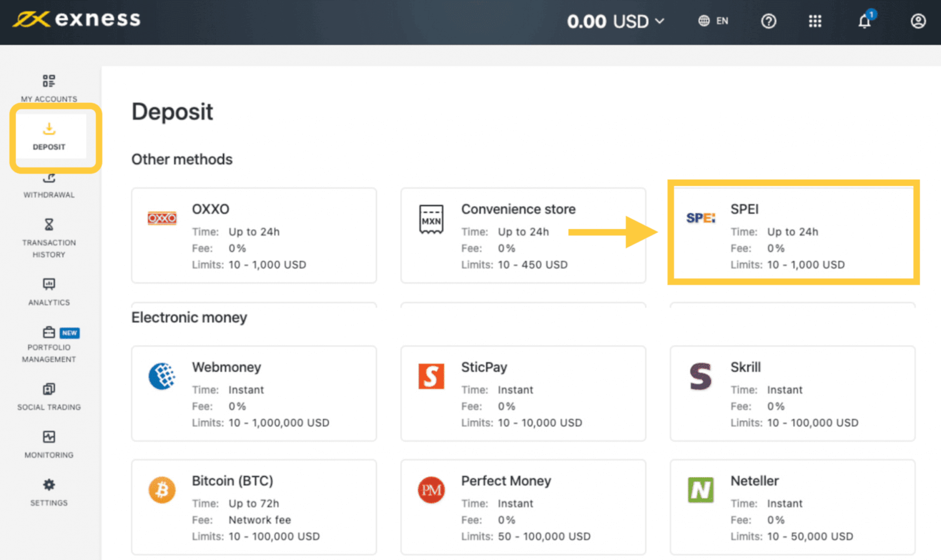Open Monitoring in the sidebar
941x560 pixels.
tap(49, 445)
